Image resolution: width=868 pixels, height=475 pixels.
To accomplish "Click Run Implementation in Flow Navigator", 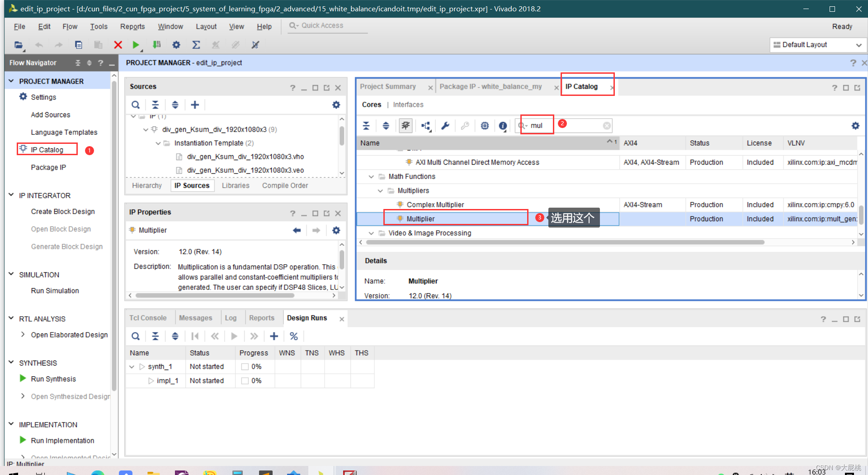I will tap(62, 440).
